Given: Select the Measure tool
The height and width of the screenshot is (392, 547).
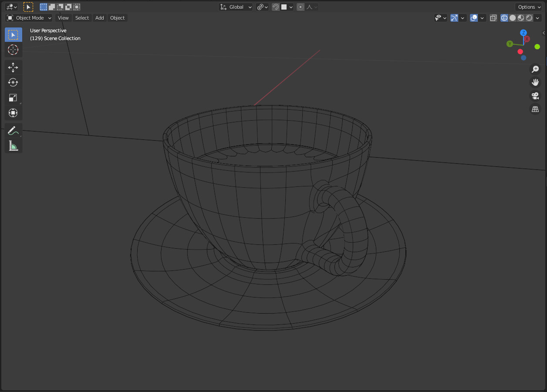Looking at the screenshot, I should pyautogui.click(x=13, y=145).
